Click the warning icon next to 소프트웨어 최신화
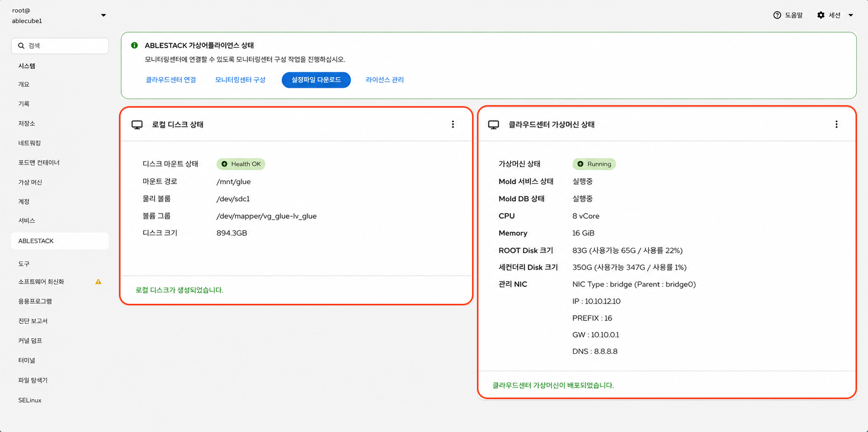This screenshot has width=868, height=432. click(98, 282)
